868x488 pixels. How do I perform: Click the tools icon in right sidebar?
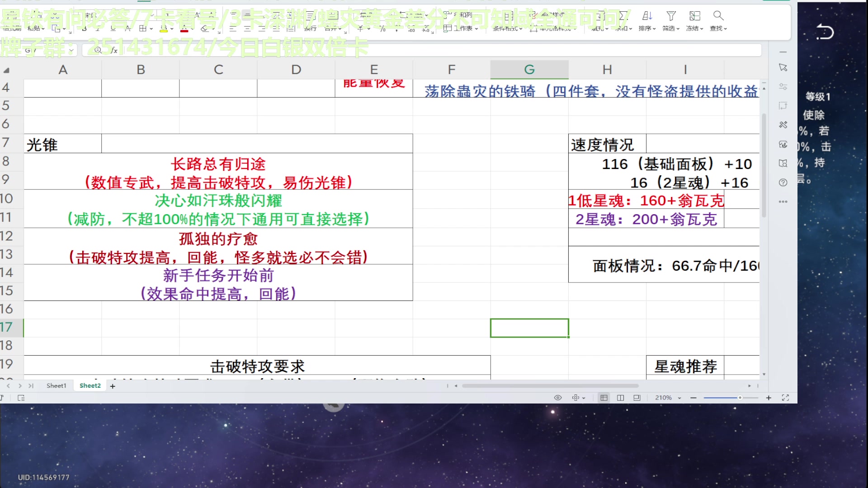point(783,125)
